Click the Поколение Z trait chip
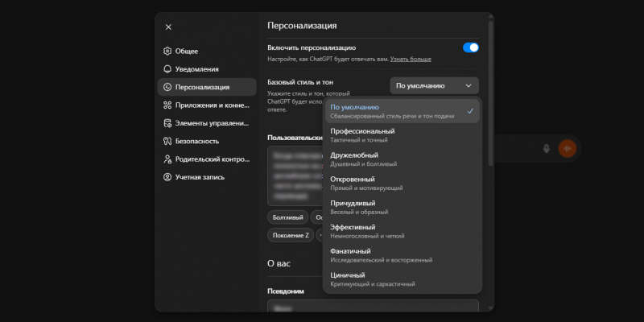The width and height of the screenshot is (644, 322). coord(291,235)
